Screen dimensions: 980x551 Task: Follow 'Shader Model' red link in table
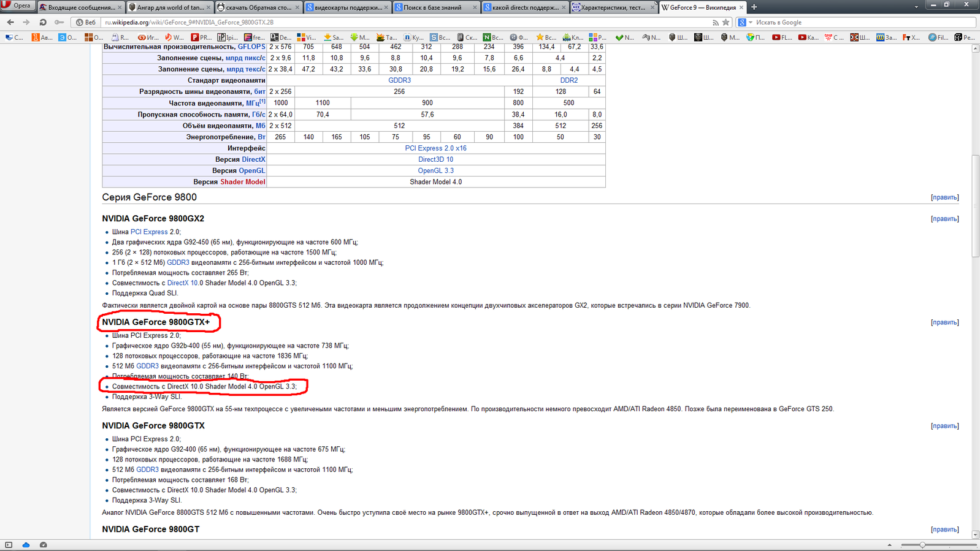tap(243, 182)
